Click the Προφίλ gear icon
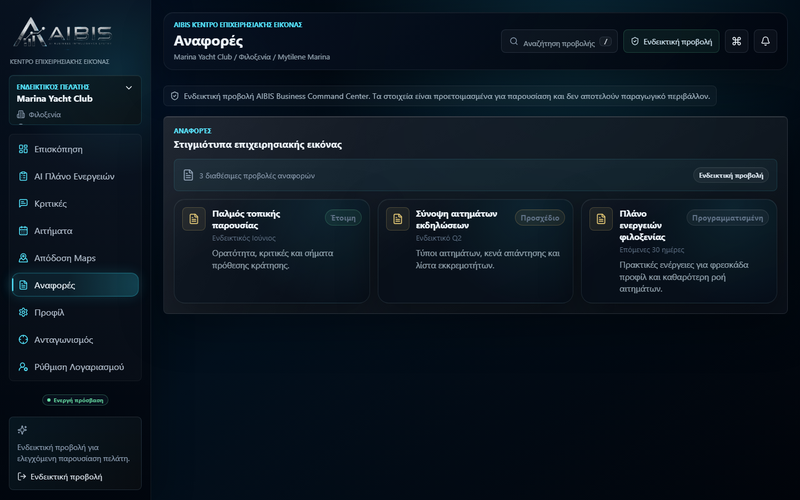The width and height of the screenshot is (800, 500). [23, 312]
